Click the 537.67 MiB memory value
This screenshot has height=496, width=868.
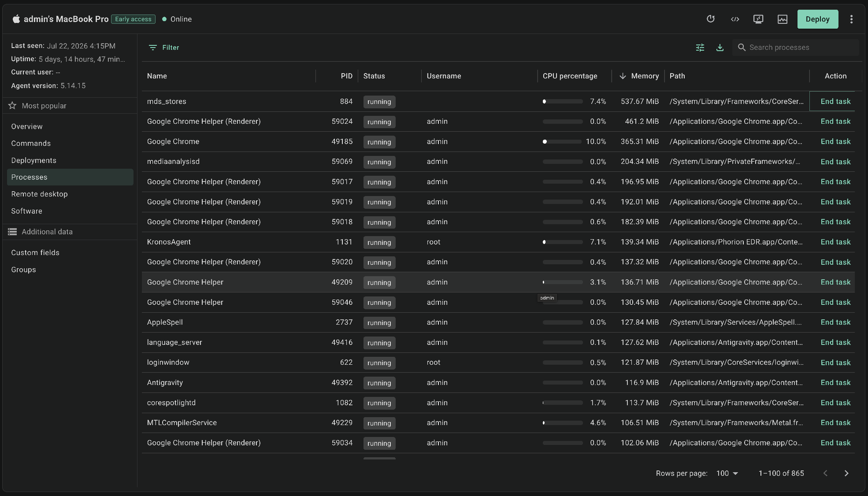pos(640,101)
